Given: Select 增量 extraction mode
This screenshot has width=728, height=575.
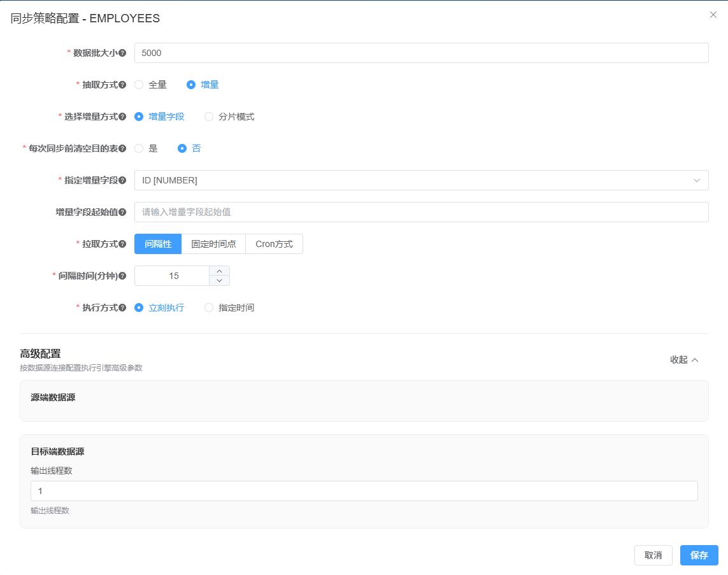Looking at the screenshot, I should pos(203,85).
